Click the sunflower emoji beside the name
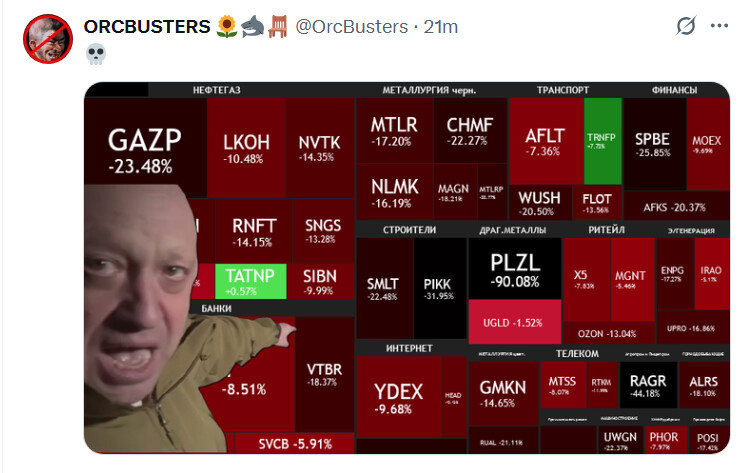The height and width of the screenshot is (473, 747). [x=227, y=26]
